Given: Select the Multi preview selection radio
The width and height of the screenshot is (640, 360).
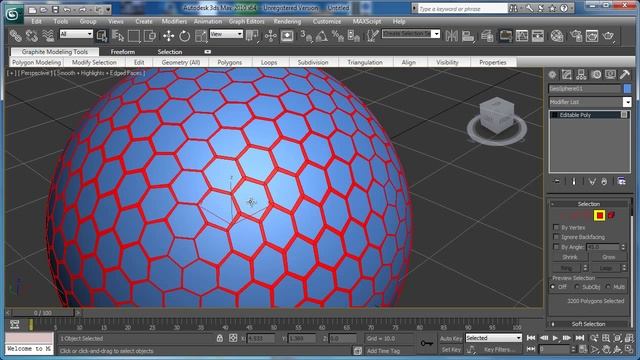Looking at the screenshot, I should pos(608,287).
